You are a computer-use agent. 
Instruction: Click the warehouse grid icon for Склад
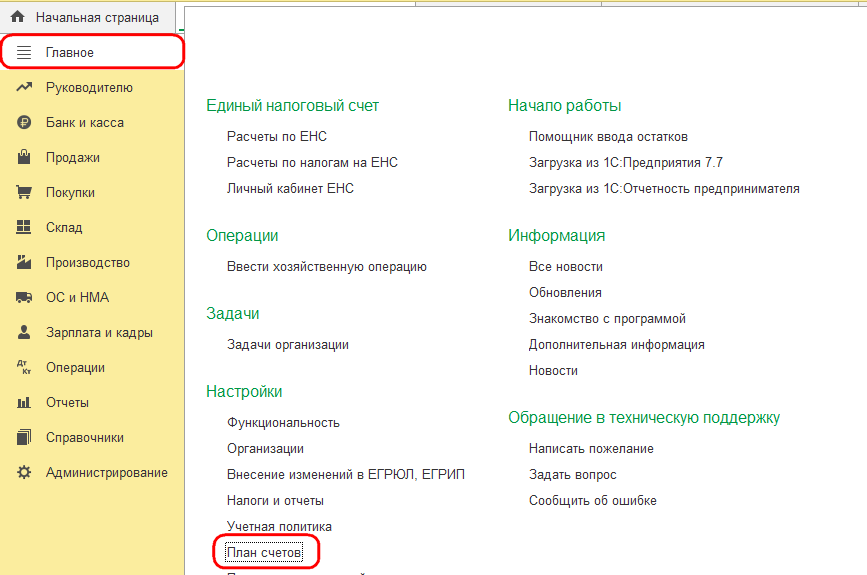[x=24, y=227]
